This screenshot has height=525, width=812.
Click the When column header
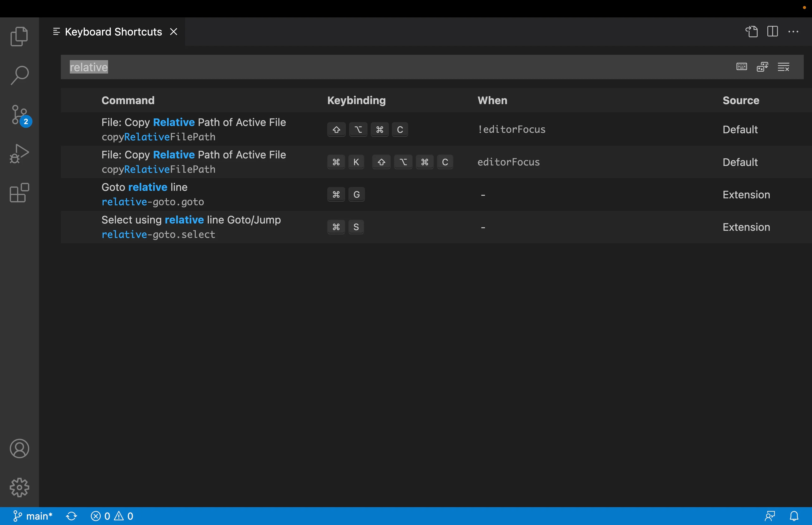(x=492, y=101)
